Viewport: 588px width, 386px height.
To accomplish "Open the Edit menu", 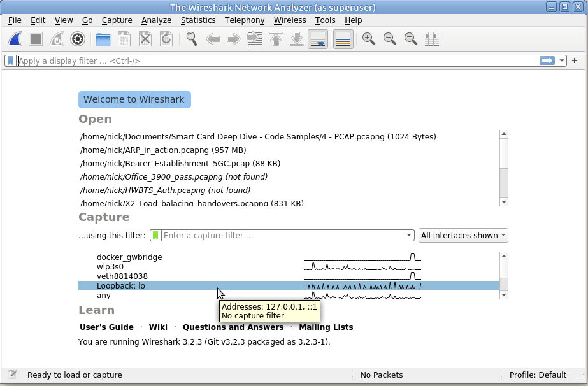I will coord(38,20).
